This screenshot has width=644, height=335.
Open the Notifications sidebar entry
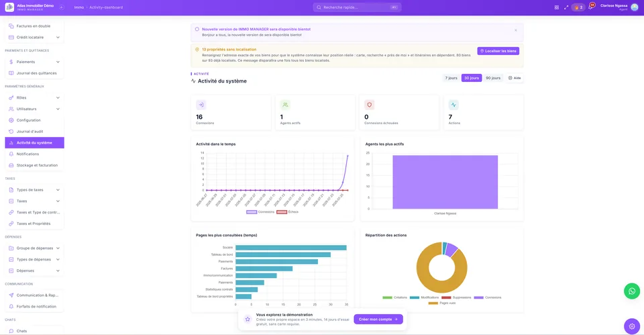[x=34, y=154]
